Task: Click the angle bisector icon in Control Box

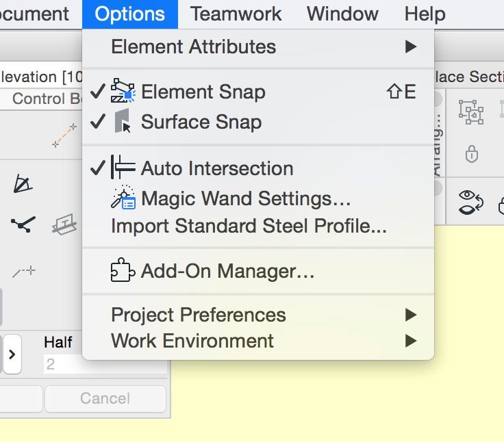Action: pos(23,183)
